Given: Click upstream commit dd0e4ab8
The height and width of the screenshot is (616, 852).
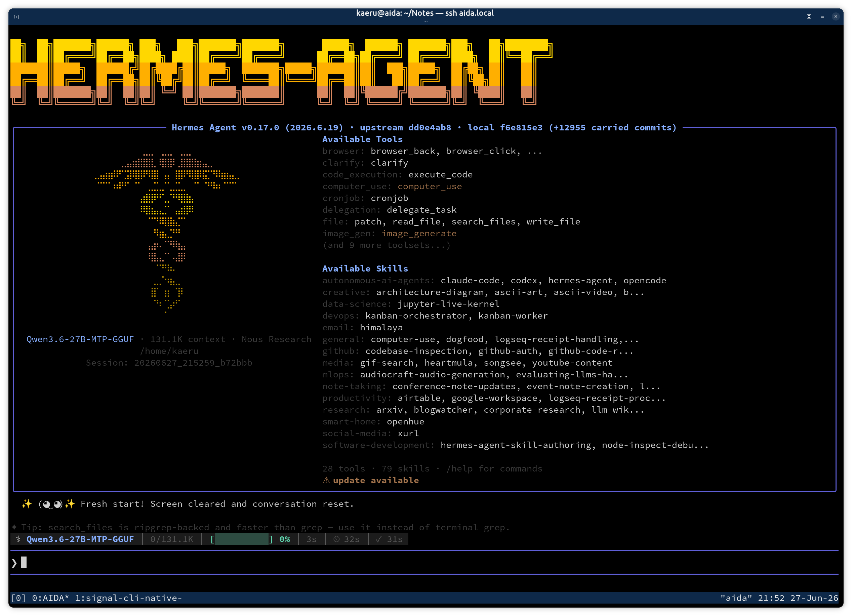Looking at the screenshot, I should 405,128.
